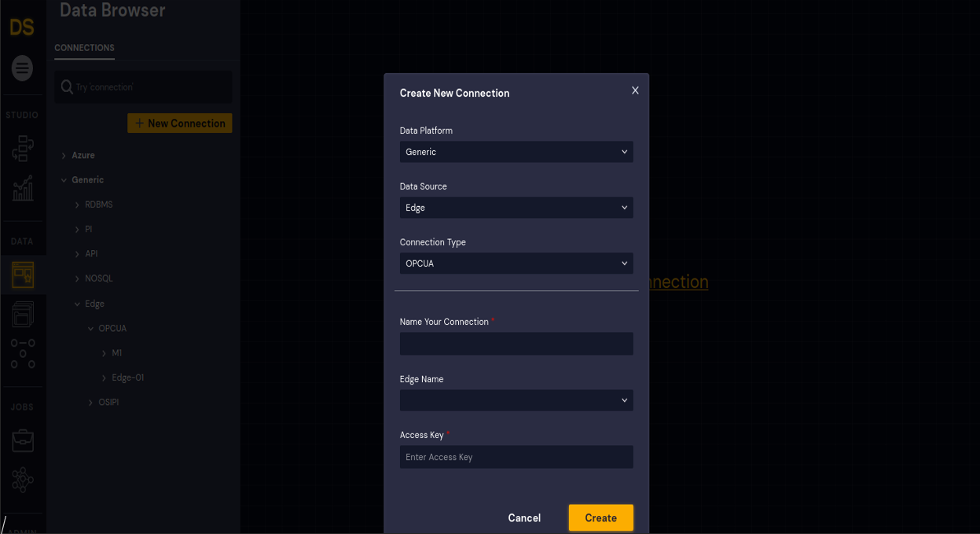Click the orange connection link behind dialog
Viewport: 980px width, 534px height.
tap(679, 282)
